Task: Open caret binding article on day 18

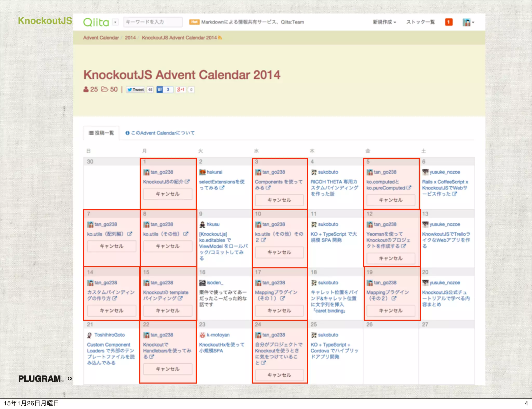Action: pos(334,302)
